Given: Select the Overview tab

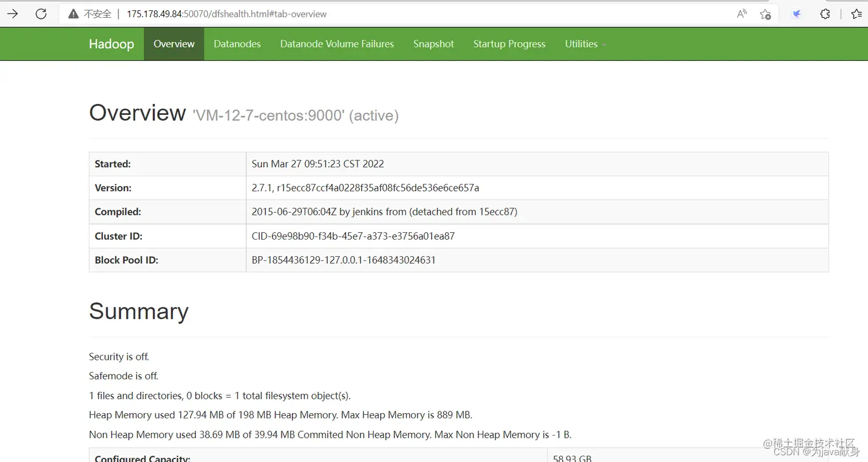Looking at the screenshot, I should pyautogui.click(x=174, y=44).
